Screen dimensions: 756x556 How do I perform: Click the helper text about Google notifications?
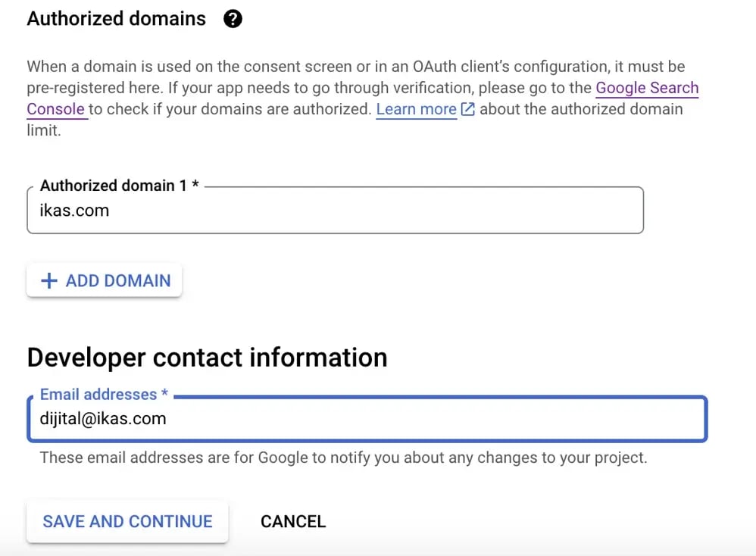coord(343,457)
